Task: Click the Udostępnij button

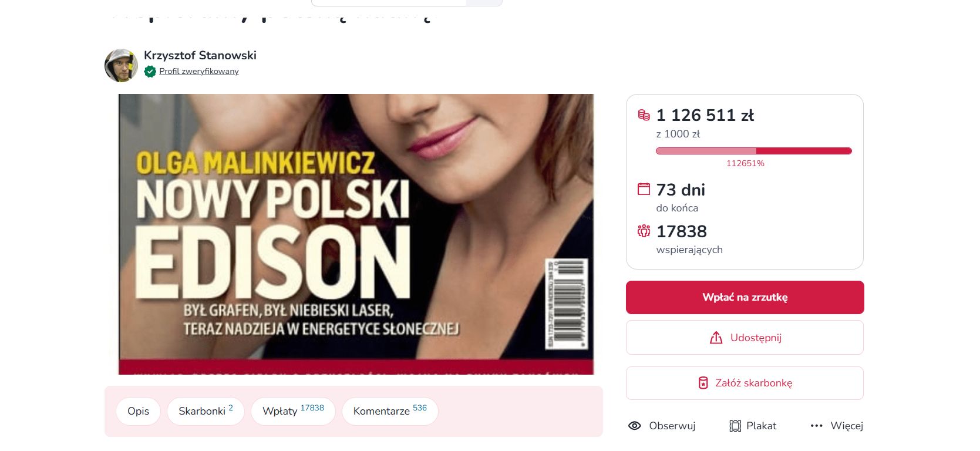Action: coord(745,338)
